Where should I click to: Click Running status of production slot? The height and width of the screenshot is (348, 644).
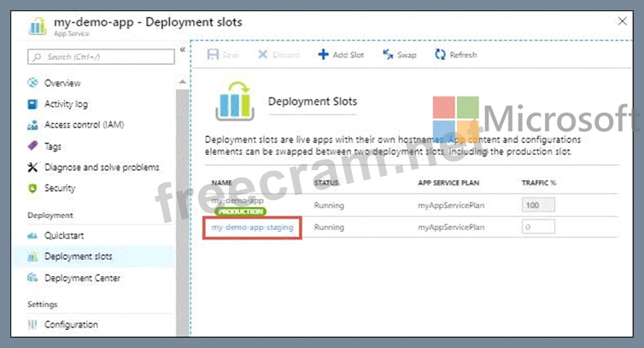pos(329,205)
